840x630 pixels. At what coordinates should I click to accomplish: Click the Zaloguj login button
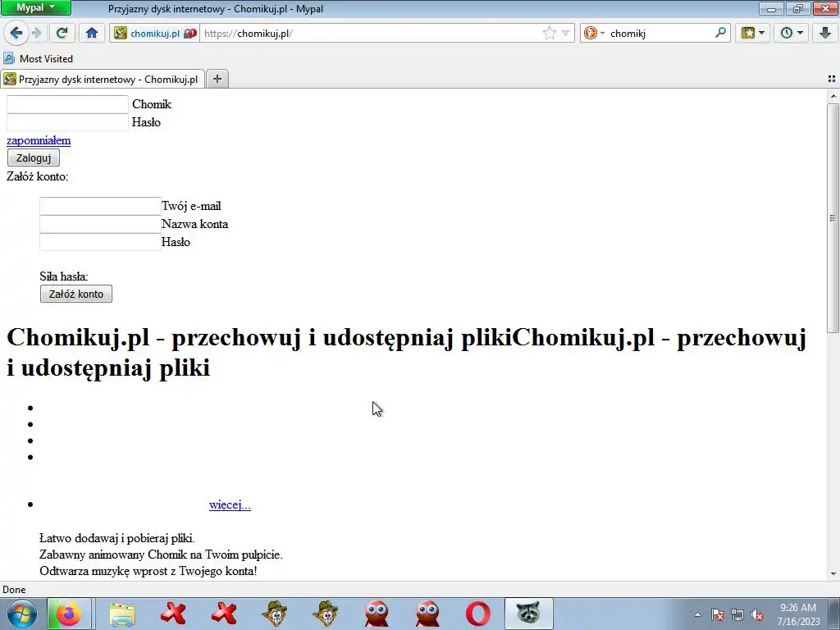coord(33,157)
